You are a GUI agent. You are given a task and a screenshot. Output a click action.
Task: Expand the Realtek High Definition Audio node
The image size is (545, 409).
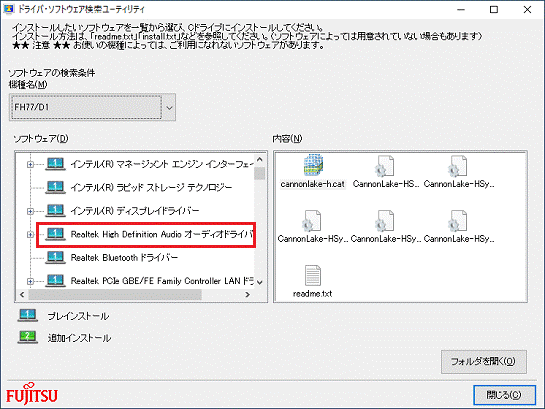[30, 235]
